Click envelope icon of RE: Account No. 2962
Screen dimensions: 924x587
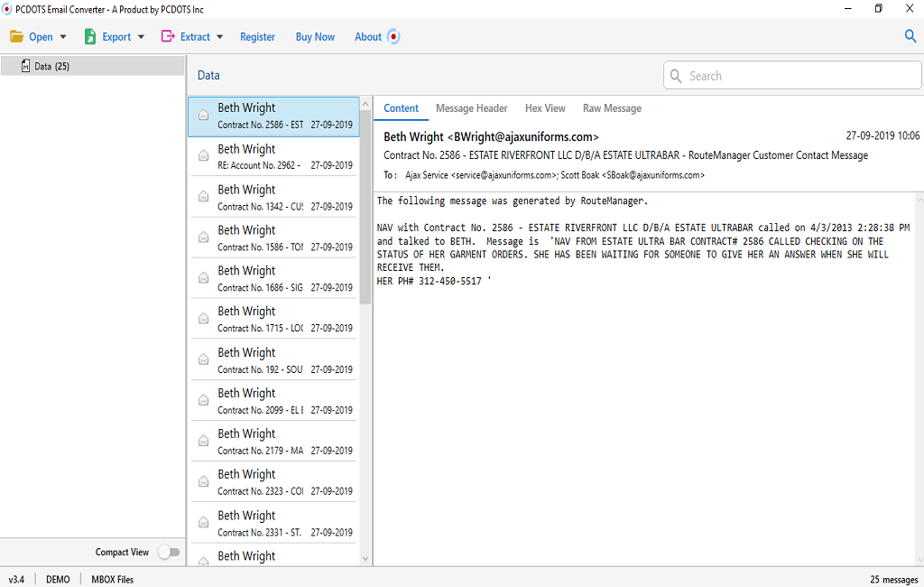(x=203, y=155)
